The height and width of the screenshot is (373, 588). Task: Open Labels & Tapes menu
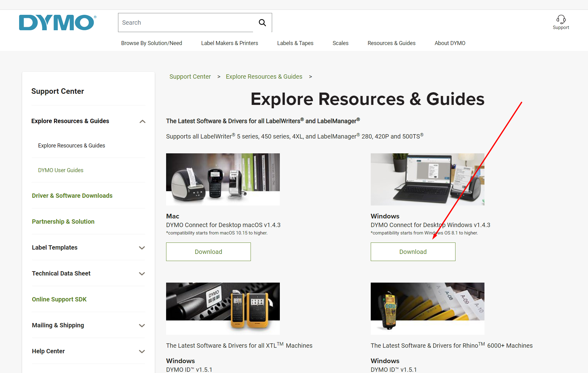[295, 43]
